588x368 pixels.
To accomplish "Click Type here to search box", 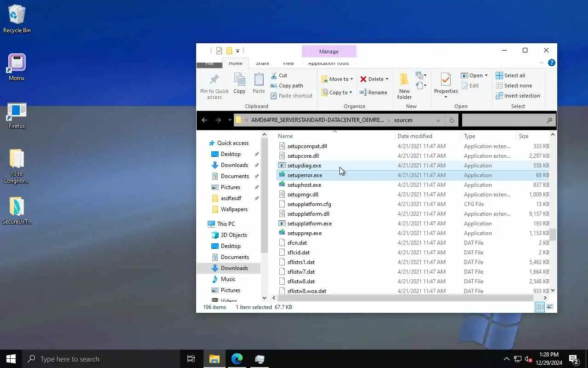I will point(101,359).
